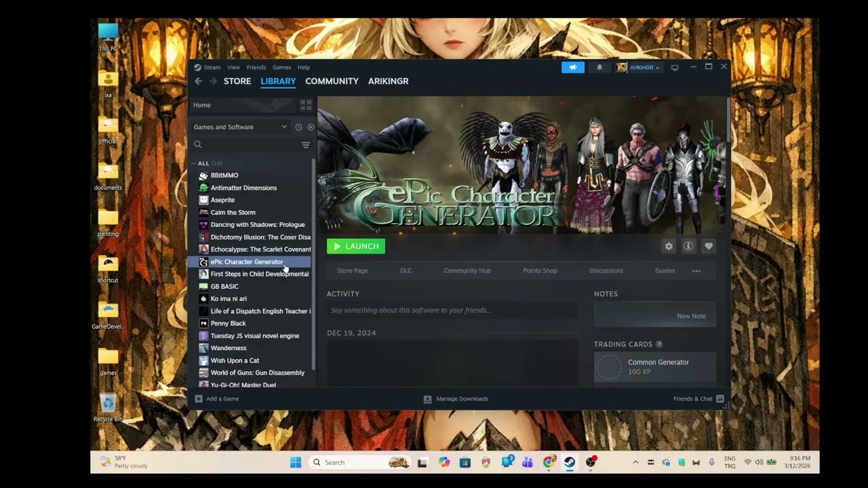Viewport: 868px width, 488px height.
Task: Open the Points Shop link
Action: click(x=540, y=270)
